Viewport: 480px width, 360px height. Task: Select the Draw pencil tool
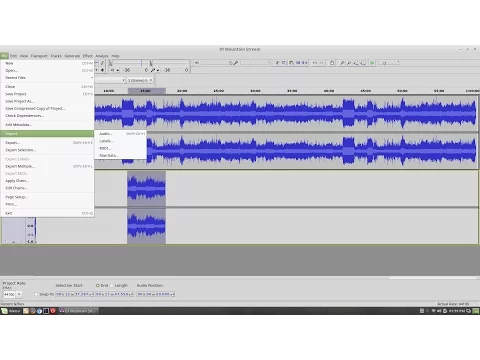click(102, 63)
